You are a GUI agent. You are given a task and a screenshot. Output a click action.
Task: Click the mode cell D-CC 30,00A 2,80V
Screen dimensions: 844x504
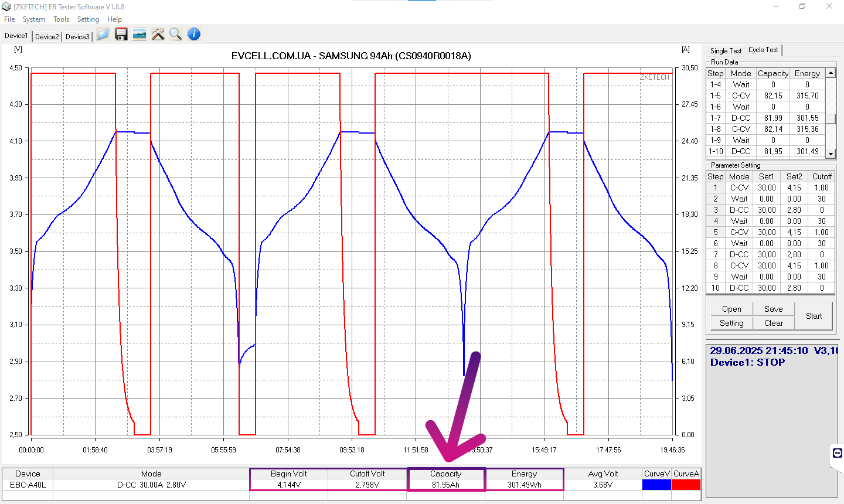(151, 485)
